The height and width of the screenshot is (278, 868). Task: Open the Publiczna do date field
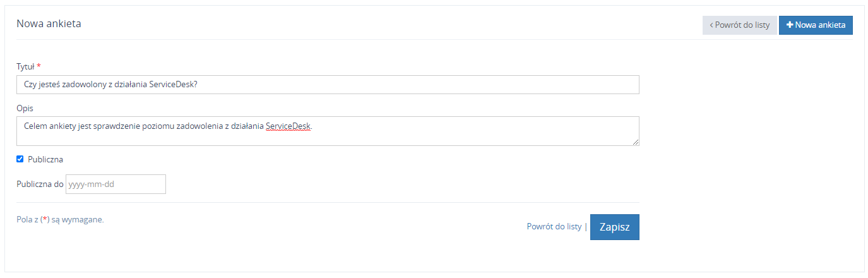[116, 184]
